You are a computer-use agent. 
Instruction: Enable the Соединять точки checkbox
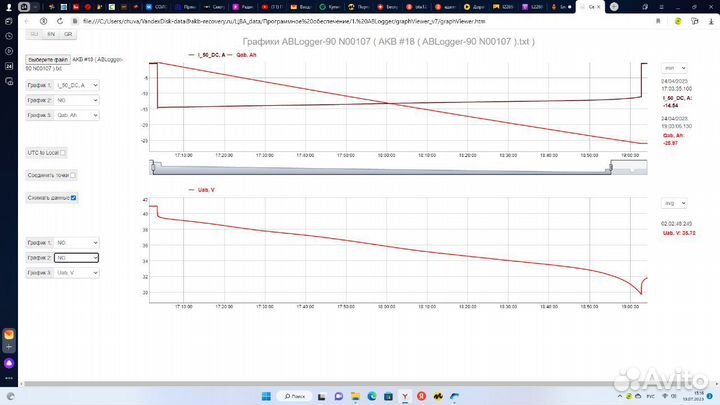point(72,175)
